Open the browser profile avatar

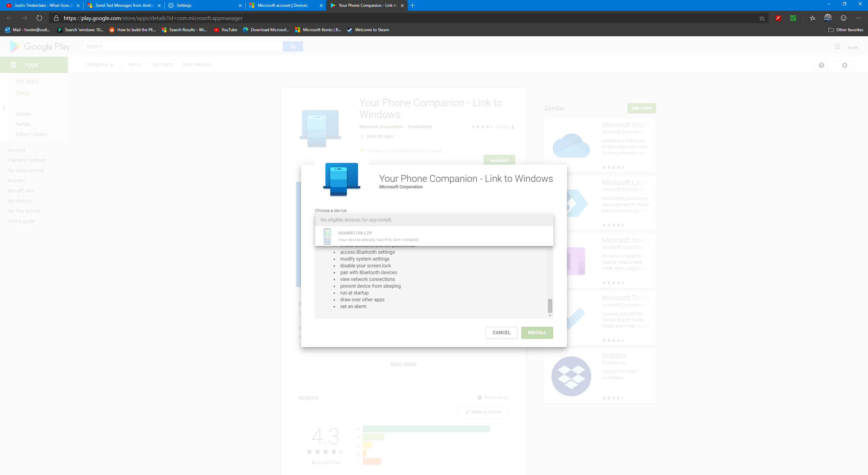pos(828,18)
